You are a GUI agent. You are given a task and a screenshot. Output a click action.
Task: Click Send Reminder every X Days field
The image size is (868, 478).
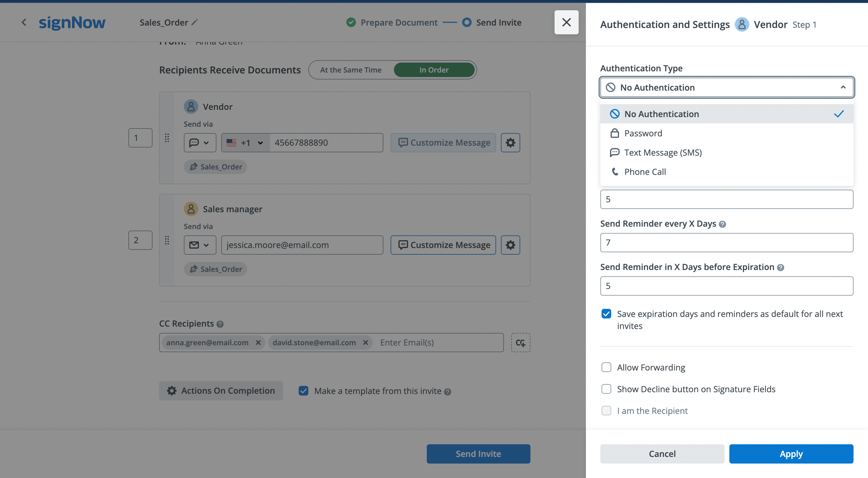click(x=726, y=242)
